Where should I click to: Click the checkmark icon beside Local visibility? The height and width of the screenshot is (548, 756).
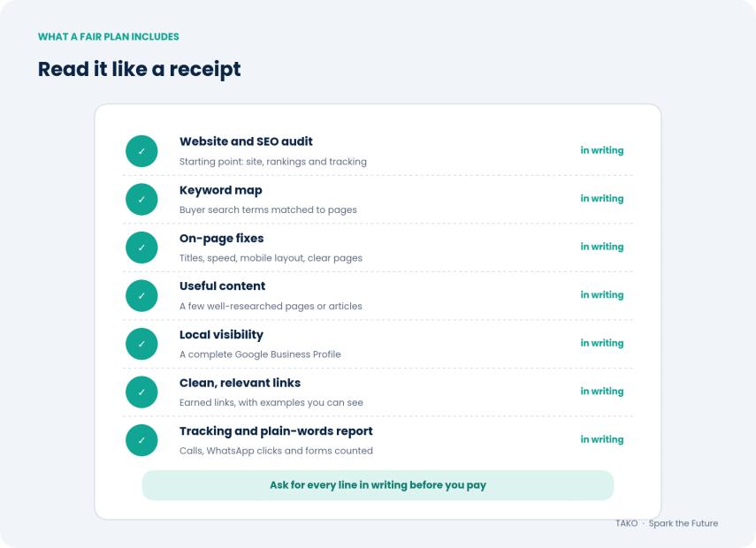141,344
